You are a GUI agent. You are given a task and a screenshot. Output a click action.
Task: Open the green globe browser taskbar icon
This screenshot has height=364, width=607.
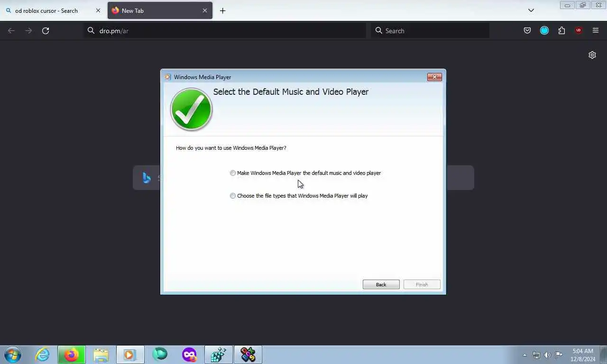160,355
